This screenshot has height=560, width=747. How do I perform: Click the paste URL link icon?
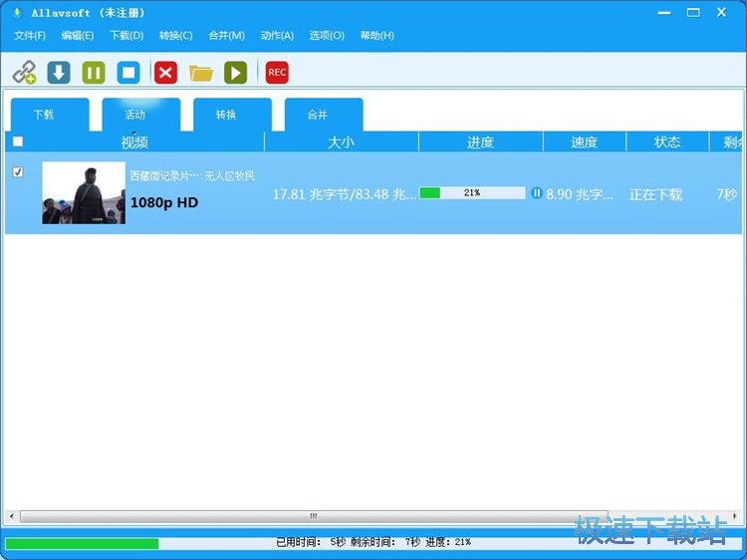tap(24, 73)
